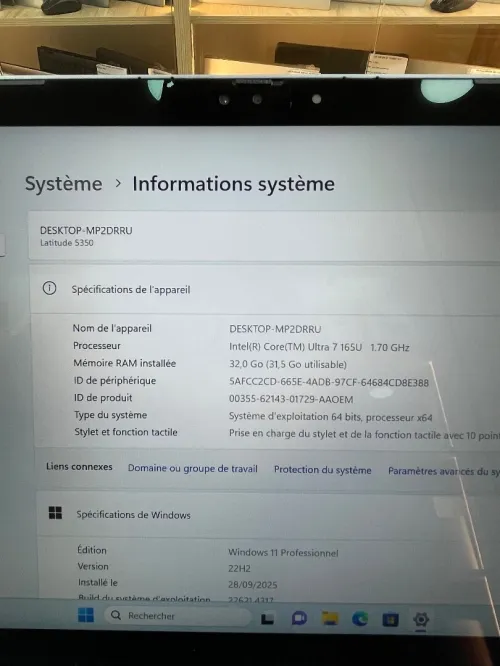Click the Version label
Image resolution: width=500 pixels, height=666 pixels.
click(93, 566)
